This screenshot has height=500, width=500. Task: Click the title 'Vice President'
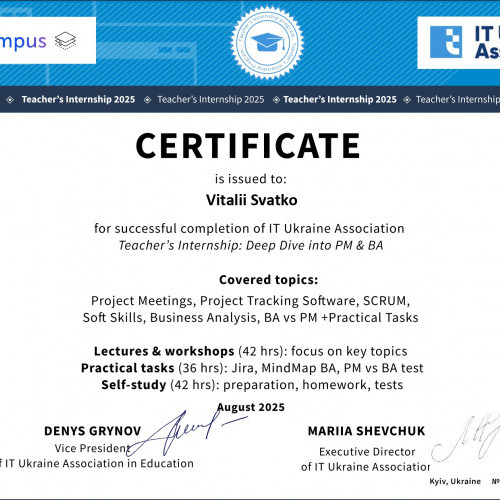92,448
